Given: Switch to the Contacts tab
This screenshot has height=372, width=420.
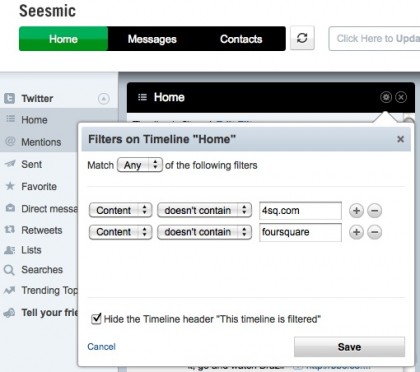Looking at the screenshot, I should (x=241, y=39).
